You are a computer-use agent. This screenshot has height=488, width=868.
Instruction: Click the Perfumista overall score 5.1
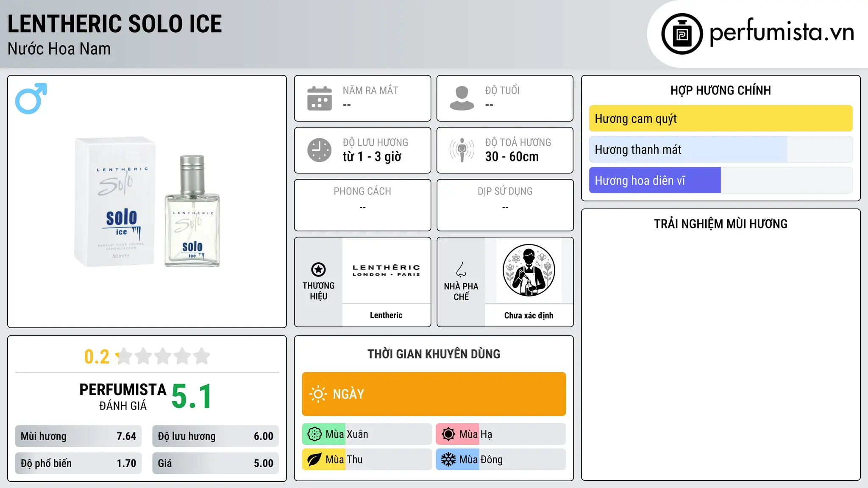coord(192,396)
